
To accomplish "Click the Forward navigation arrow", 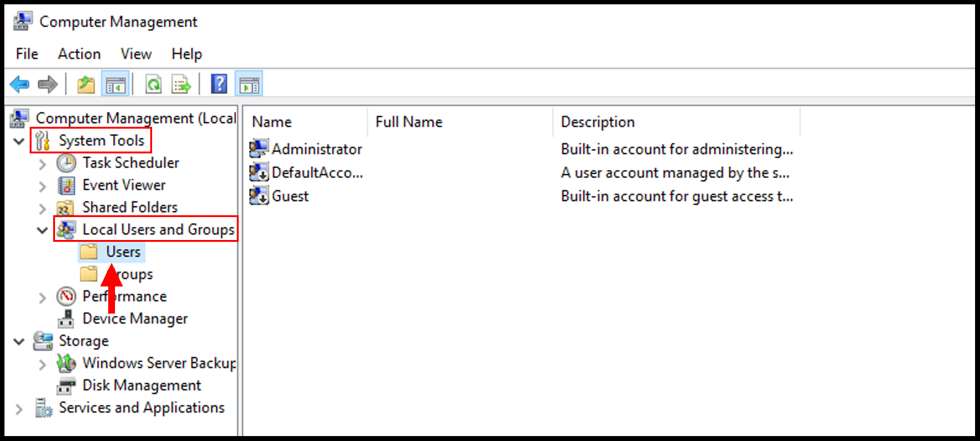I will coord(48,83).
